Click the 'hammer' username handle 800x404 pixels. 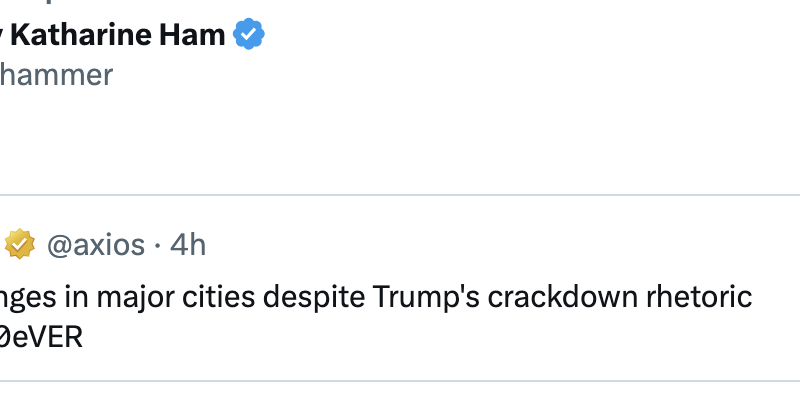(56, 74)
